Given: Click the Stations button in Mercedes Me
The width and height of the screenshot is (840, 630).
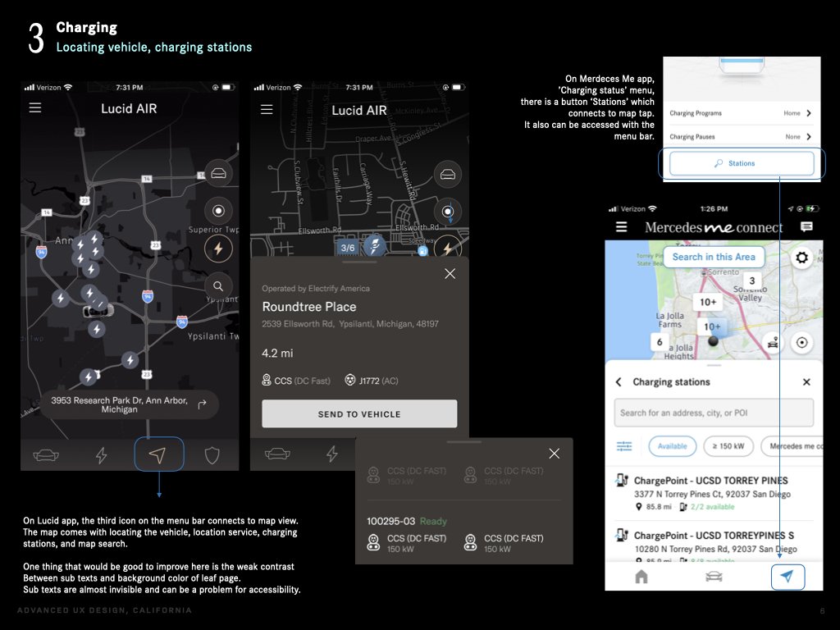Looking at the screenshot, I should 742,163.
